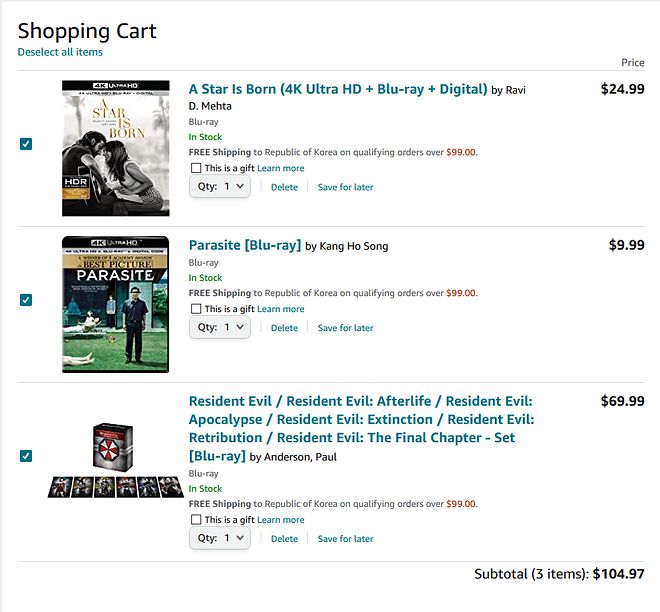Check 'This is a gift' for Resident Evil
660x612 pixels.
pyautogui.click(x=196, y=520)
